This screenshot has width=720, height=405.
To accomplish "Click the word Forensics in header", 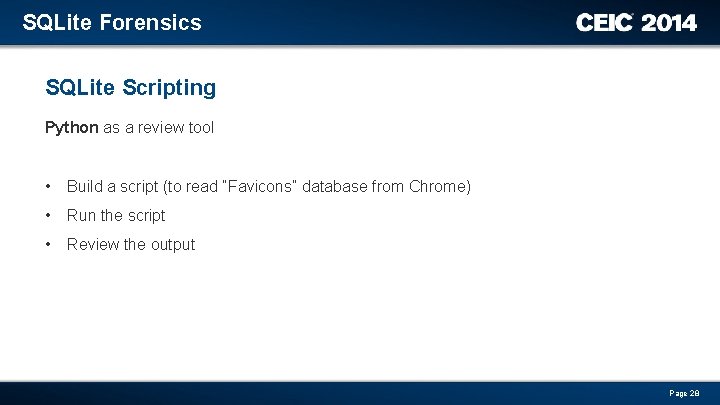I will click(x=151, y=22).
